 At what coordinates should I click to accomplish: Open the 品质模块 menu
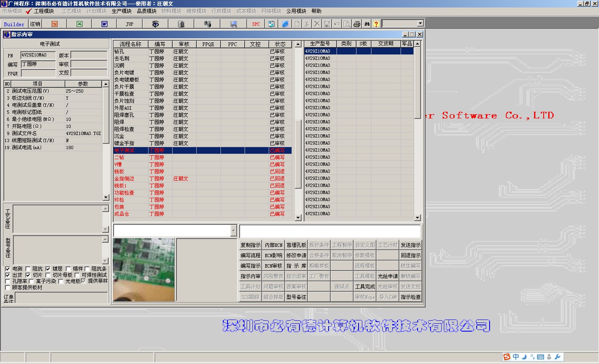pyautogui.click(x=146, y=11)
